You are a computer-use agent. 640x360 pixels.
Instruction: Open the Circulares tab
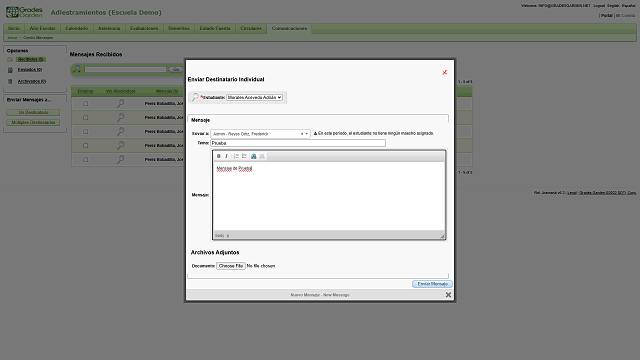(251, 28)
